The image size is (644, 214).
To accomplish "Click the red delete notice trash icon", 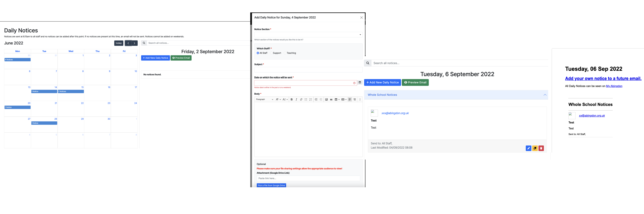I will point(541,148).
